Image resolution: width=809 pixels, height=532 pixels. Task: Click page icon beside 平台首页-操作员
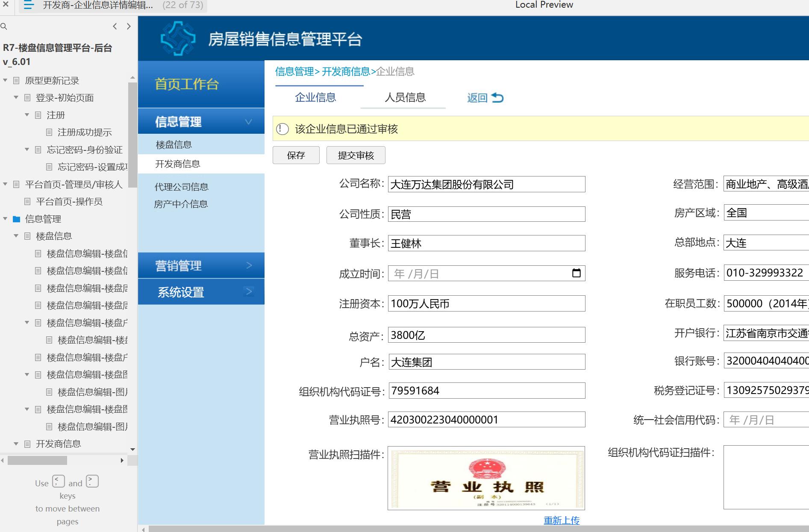click(x=27, y=202)
